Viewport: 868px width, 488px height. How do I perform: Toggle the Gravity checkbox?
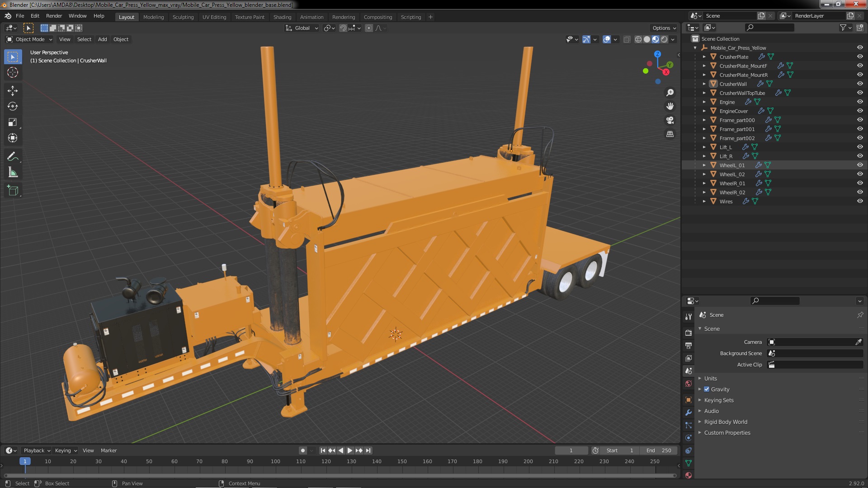707,389
